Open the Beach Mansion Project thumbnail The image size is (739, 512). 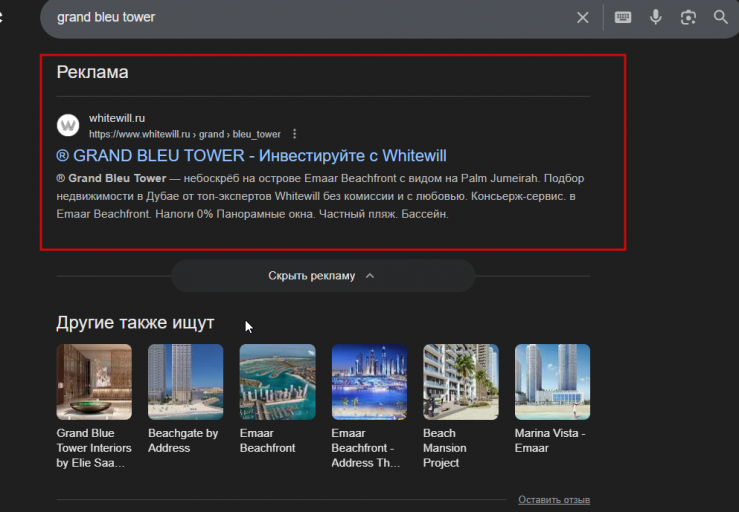[x=461, y=382]
